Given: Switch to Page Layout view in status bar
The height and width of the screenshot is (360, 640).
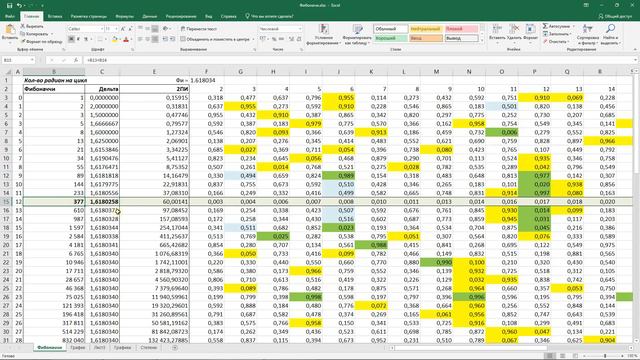Looking at the screenshot, I should pos(562,356).
